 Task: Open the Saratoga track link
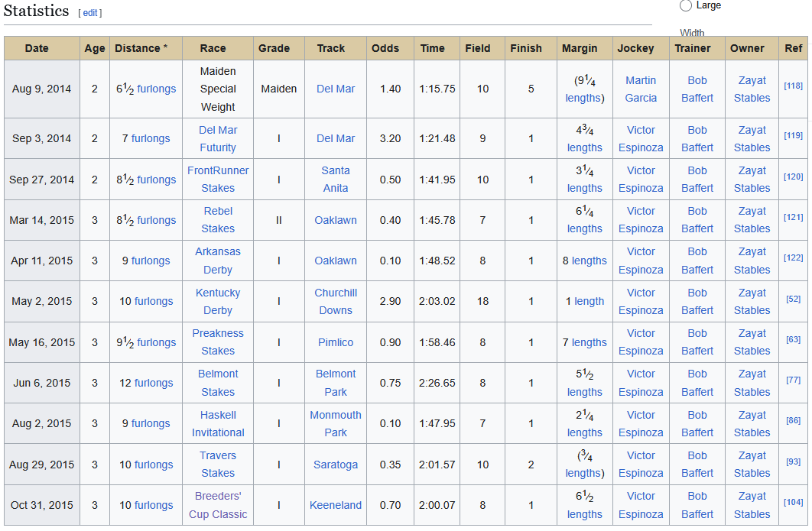click(x=336, y=465)
